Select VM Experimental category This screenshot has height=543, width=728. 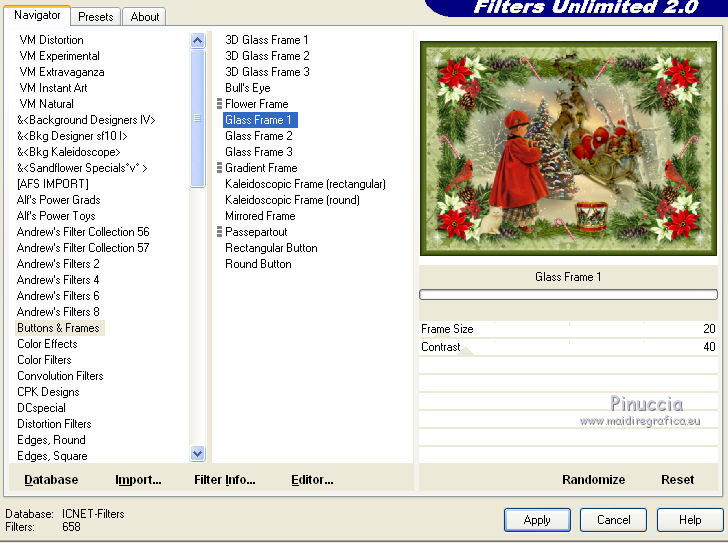[59, 56]
